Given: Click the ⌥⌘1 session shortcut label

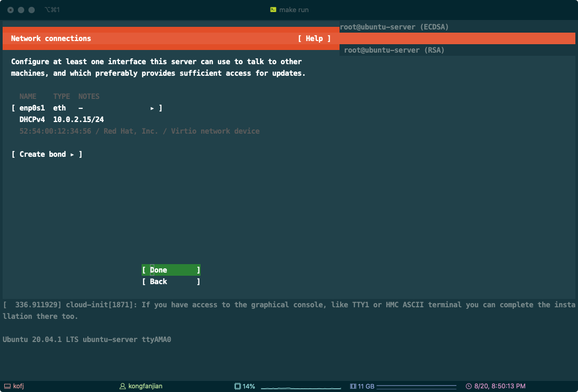Looking at the screenshot, I should tap(53, 10).
